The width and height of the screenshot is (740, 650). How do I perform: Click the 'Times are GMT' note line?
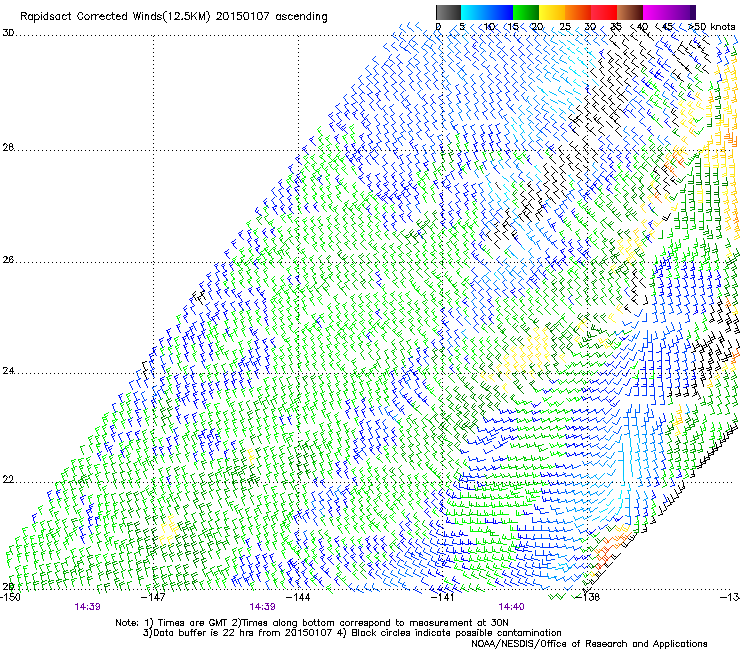tap(312, 623)
